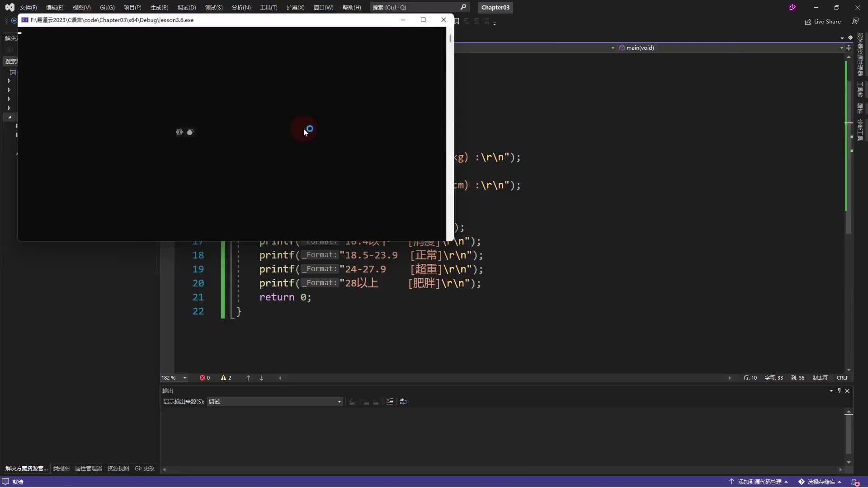Click the solution view switch icon
This screenshot has height=488, width=868.
[13, 72]
